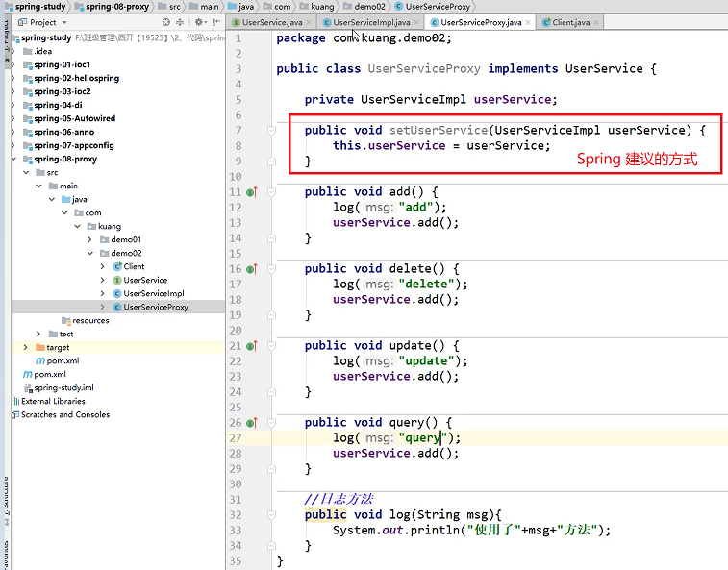Click UserServiceProxy in the breadcrumb bar
728x570 pixels.
[x=433, y=7]
